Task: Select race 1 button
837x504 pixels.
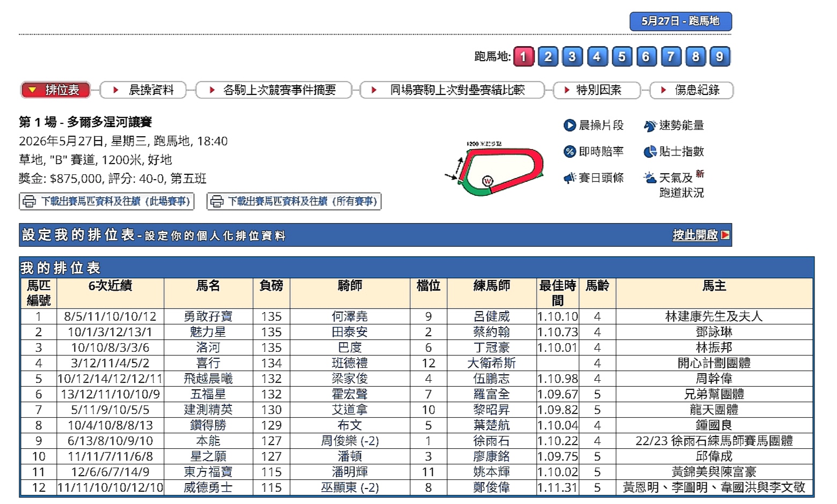Action: pyautogui.click(x=524, y=57)
